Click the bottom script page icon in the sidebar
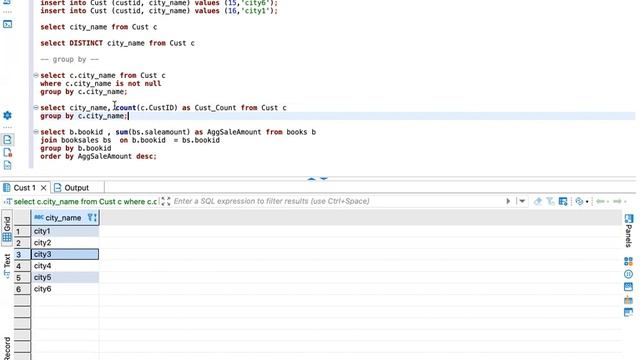The image size is (640, 360). 7,165
